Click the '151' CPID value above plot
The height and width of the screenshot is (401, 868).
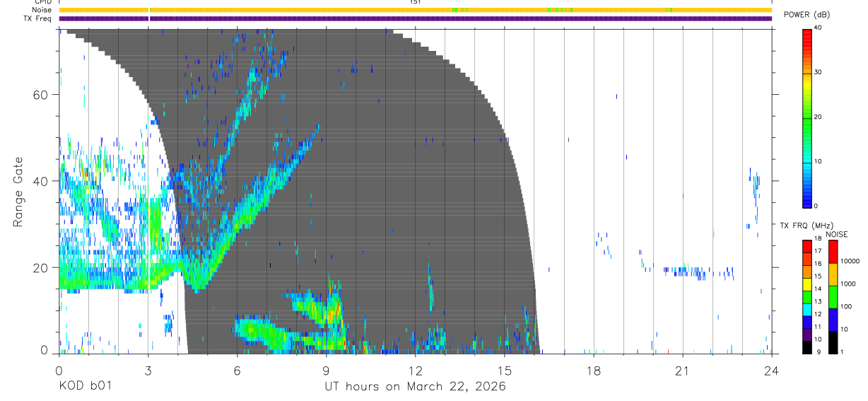415,2
